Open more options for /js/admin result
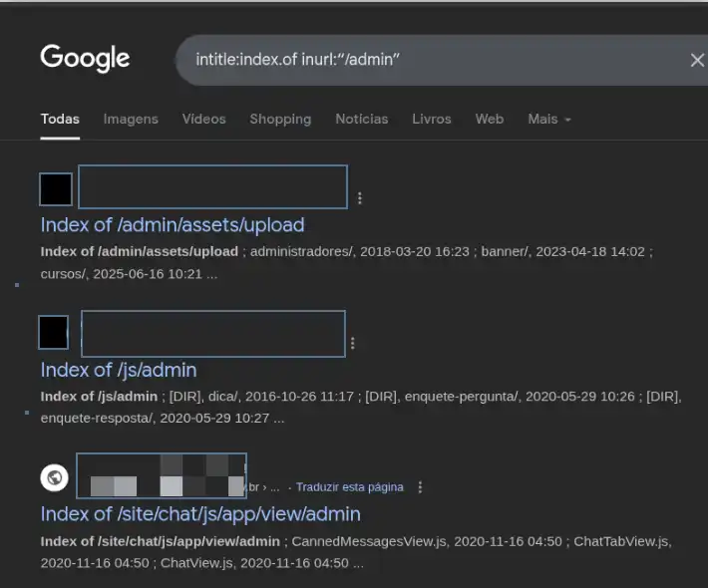 (353, 344)
